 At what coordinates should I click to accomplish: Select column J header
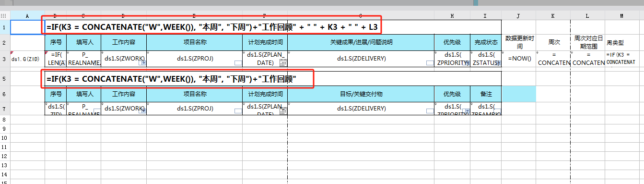click(519, 16)
